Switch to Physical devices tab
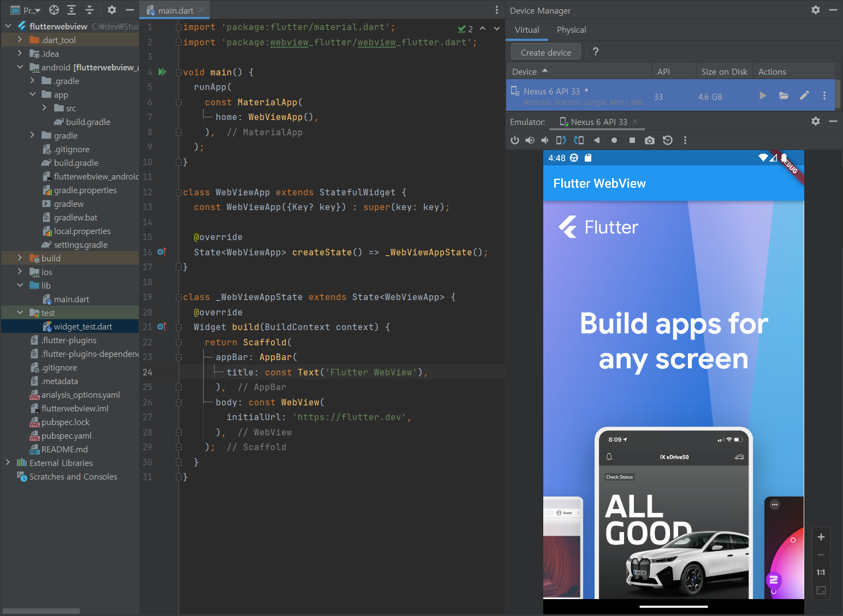843x616 pixels. 571,30
